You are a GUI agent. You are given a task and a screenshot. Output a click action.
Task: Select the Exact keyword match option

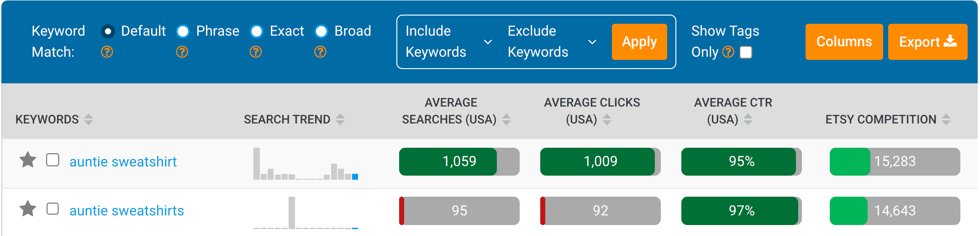[x=257, y=31]
